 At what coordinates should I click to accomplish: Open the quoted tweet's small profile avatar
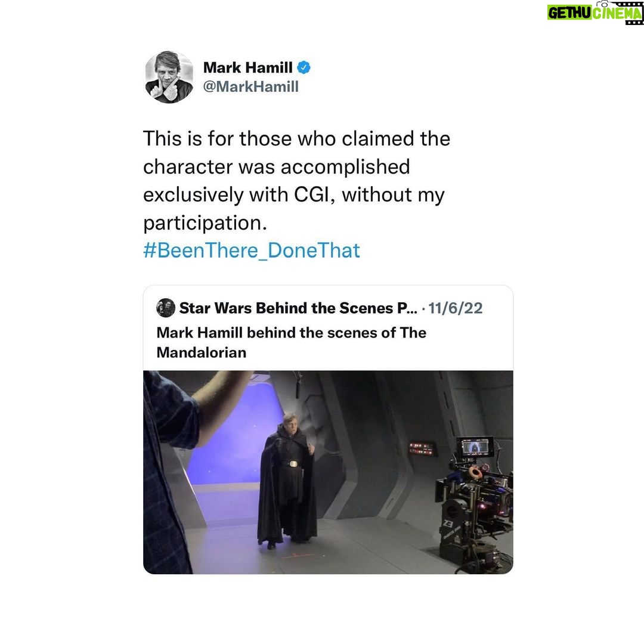[x=166, y=308]
